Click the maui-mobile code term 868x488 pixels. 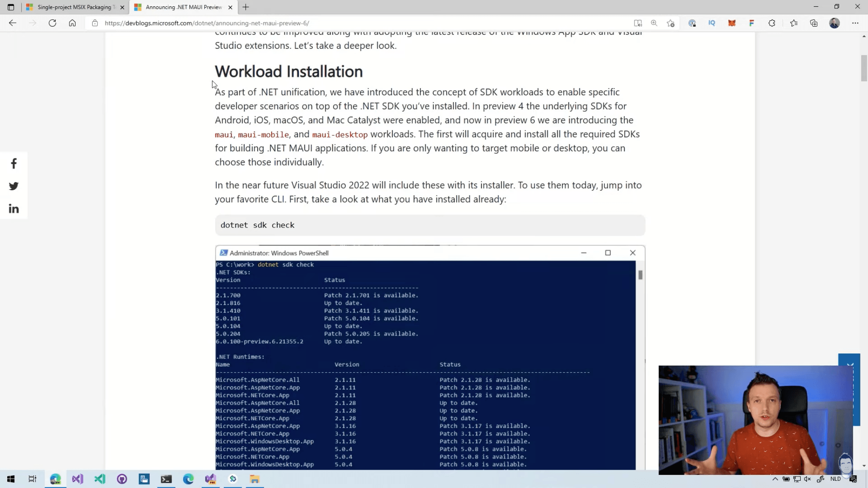pos(263,135)
